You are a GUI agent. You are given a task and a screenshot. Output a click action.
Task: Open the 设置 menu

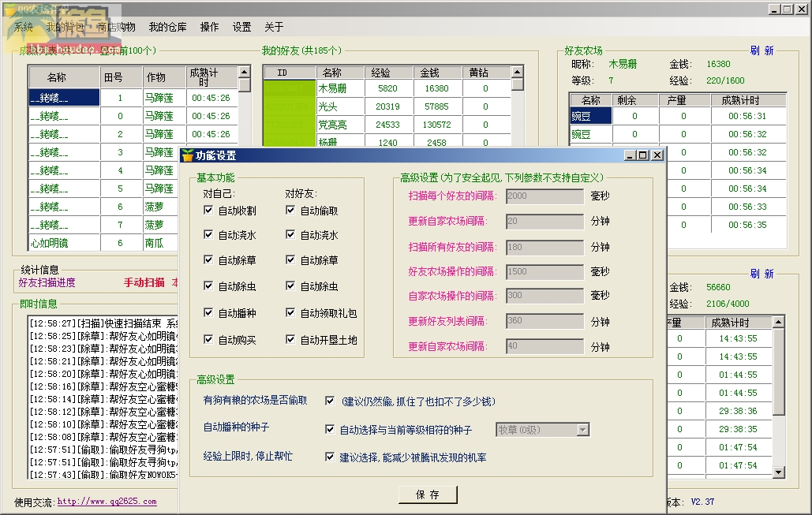(241, 27)
